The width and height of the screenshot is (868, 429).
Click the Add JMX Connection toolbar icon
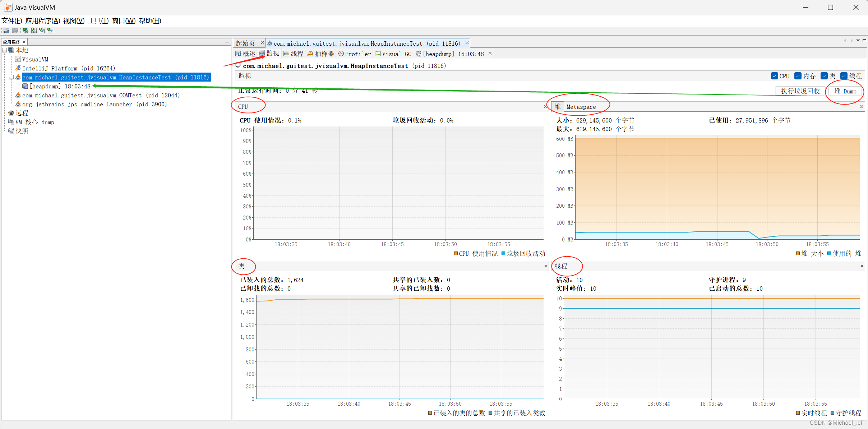point(34,31)
